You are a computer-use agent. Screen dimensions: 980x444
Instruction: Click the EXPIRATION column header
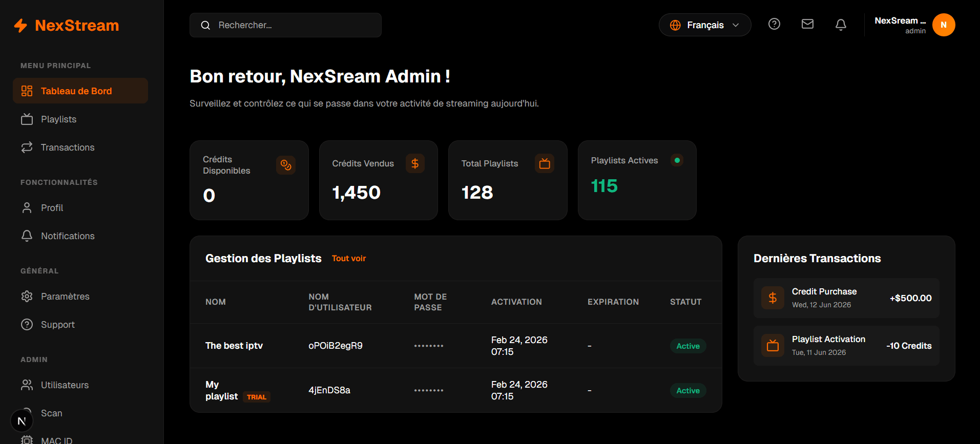[x=613, y=302]
